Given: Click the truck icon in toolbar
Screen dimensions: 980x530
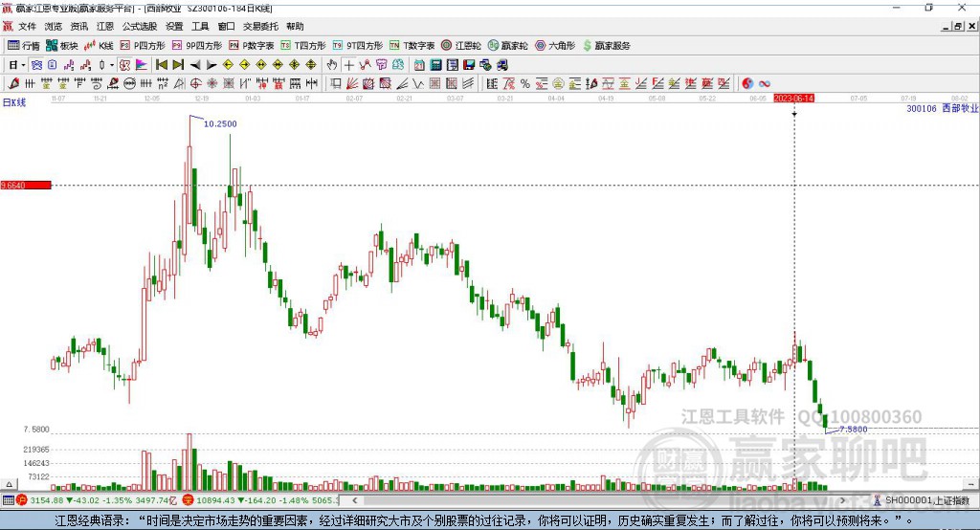Looking at the screenshot, I should [501, 65].
